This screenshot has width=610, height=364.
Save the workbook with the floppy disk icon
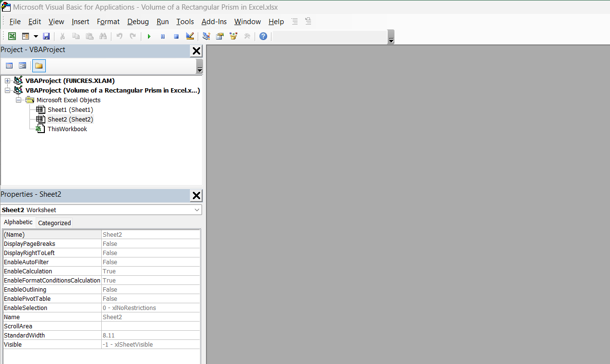(x=46, y=36)
